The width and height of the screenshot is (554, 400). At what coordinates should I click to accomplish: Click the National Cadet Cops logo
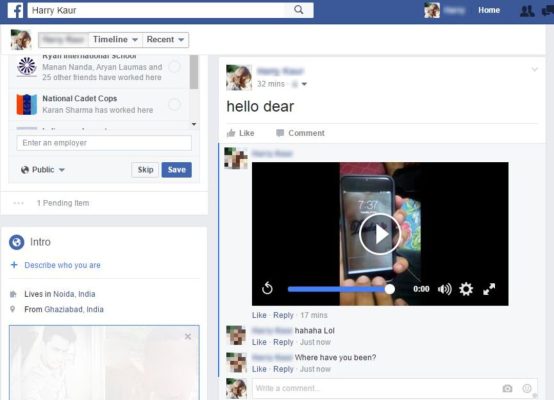(x=27, y=104)
